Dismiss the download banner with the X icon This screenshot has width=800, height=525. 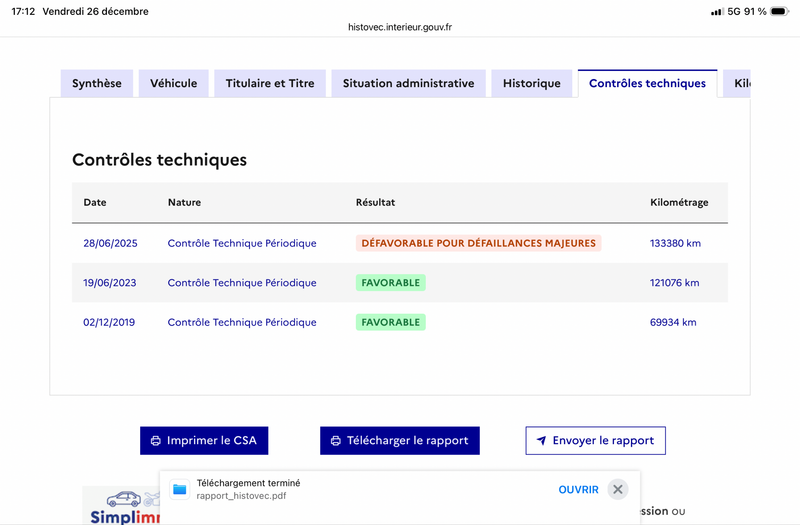[x=618, y=489]
